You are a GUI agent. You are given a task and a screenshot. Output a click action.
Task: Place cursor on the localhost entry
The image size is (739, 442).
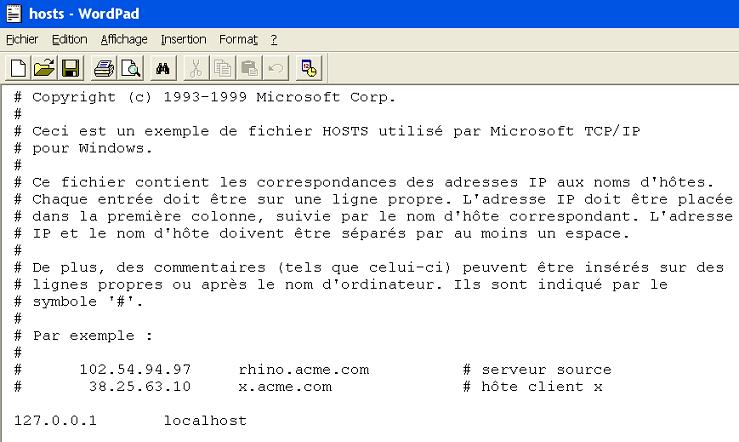[x=205, y=421]
